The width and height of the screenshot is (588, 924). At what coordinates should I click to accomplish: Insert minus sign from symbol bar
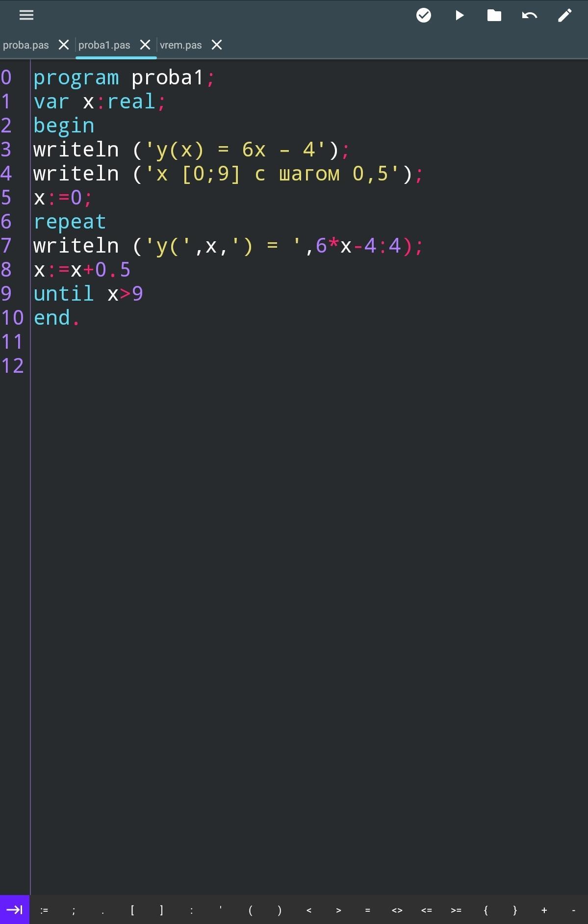click(x=573, y=910)
